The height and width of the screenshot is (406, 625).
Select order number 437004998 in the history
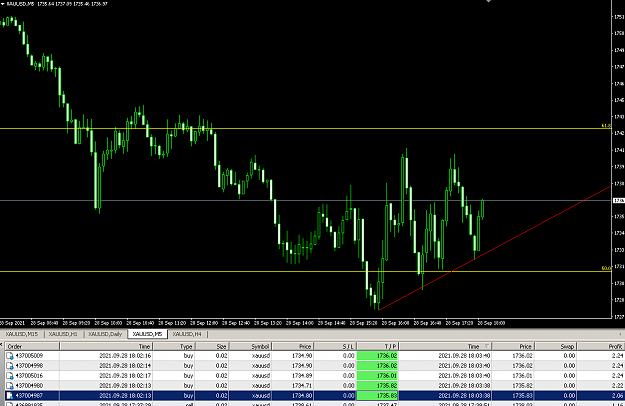(x=29, y=366)
